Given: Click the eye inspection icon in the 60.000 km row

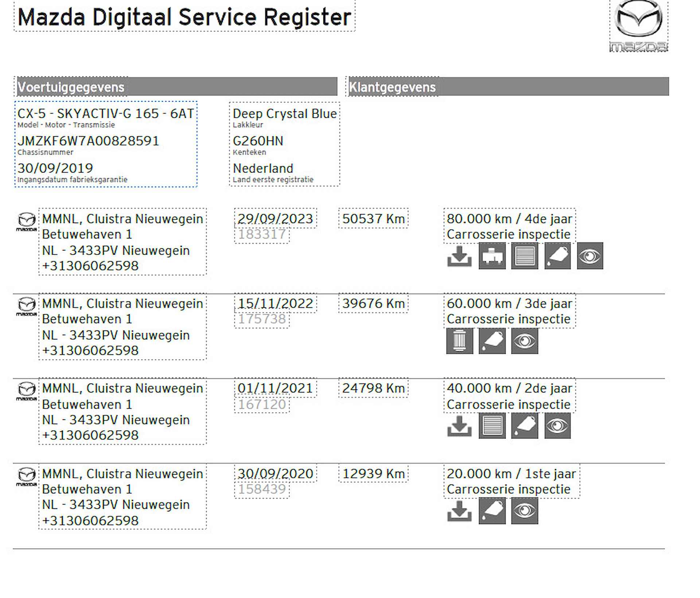Looking at the screenshot, I should [x=525, y=341].
